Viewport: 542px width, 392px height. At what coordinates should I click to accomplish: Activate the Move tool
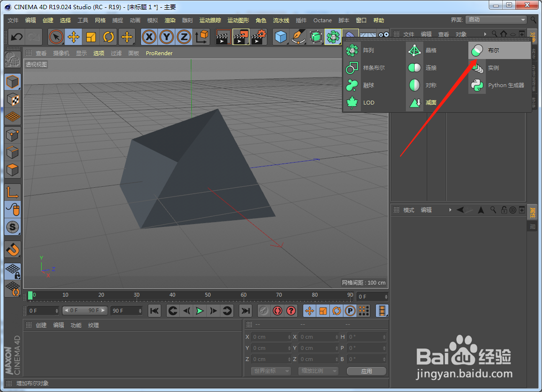[x=74, y=37]
